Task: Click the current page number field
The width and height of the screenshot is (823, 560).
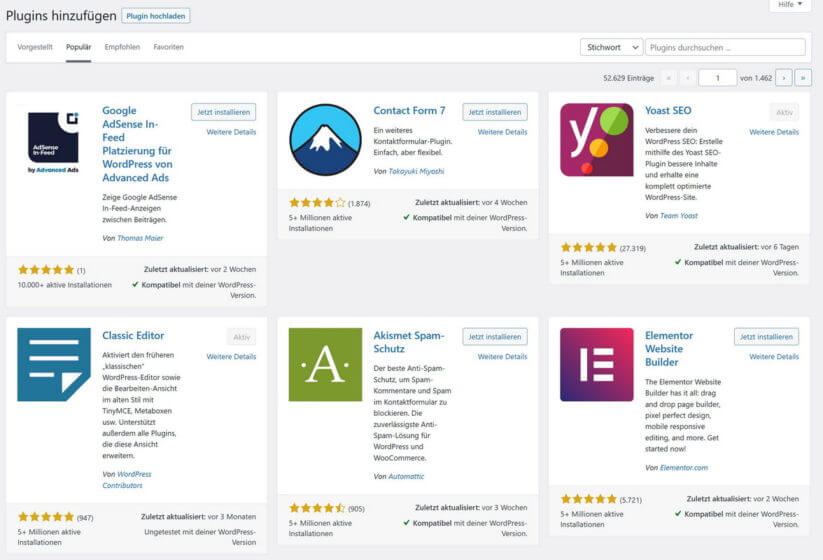Action: point(718,78)
